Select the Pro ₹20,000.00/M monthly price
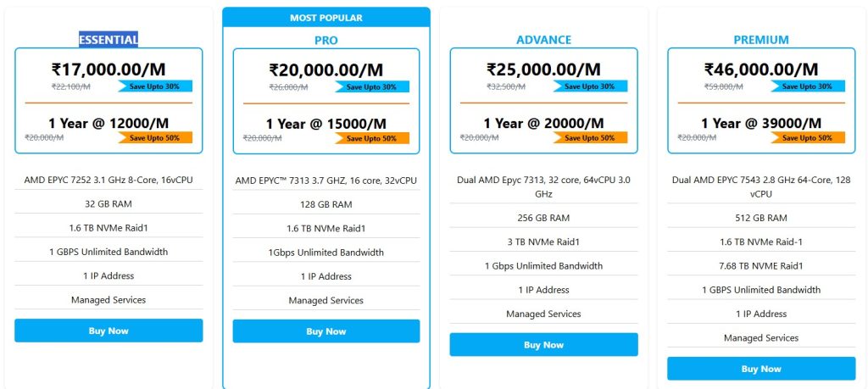This screenshot has width=868, height=389. [x=326, y=70]
